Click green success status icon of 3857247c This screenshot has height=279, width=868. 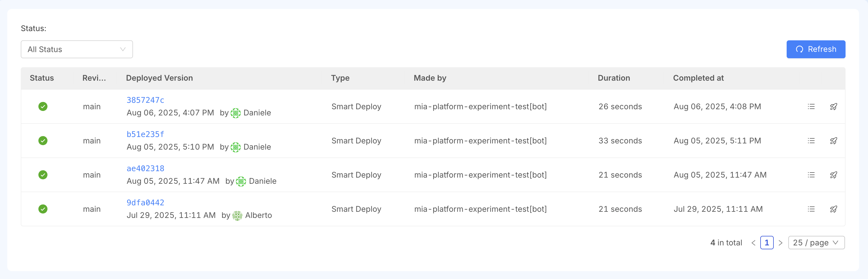point(43,107)
